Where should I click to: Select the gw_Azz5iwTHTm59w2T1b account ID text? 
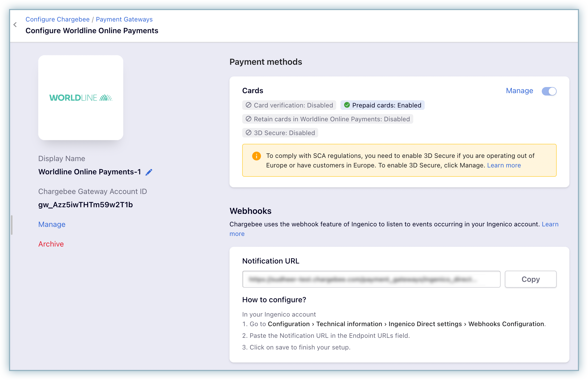point(86,205)
